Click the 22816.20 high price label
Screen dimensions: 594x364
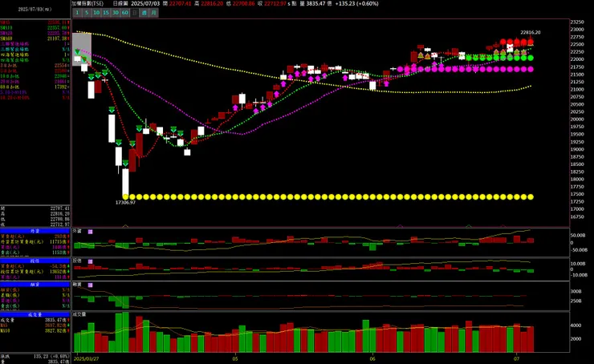[531, 33]
